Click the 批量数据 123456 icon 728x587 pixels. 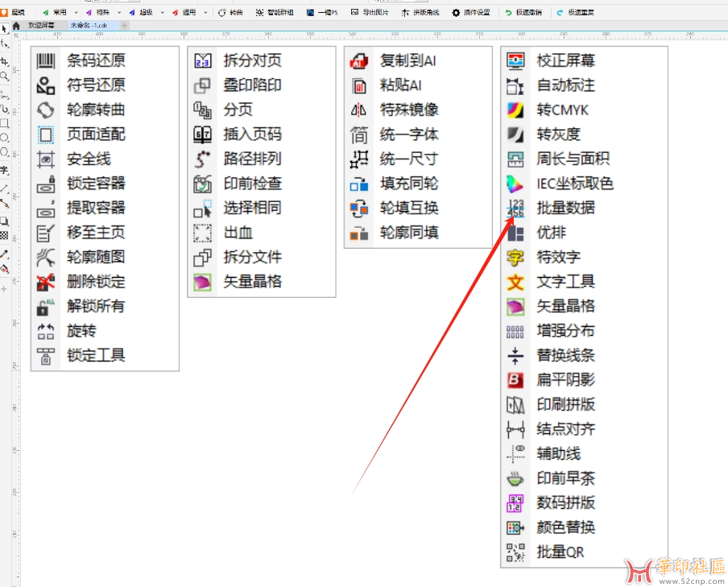[x=515, y=208]
